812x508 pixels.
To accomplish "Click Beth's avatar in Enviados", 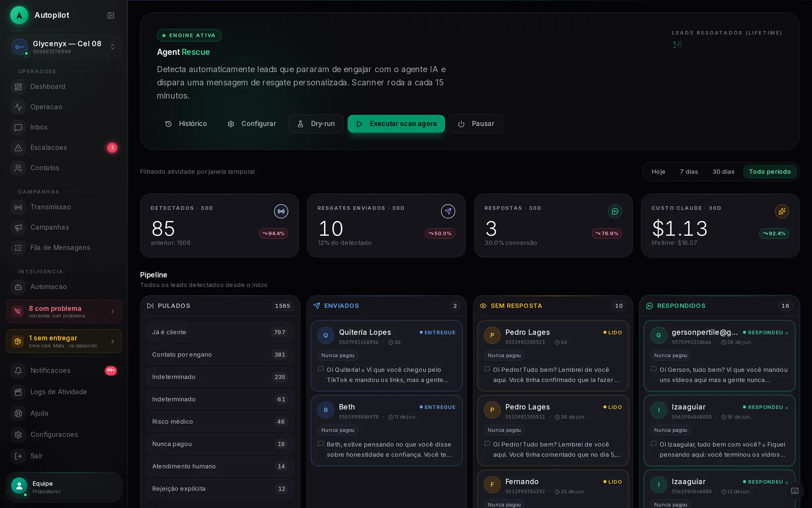I will click(x=326, y=410).
